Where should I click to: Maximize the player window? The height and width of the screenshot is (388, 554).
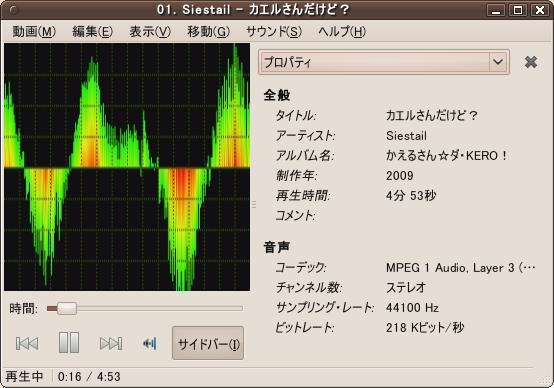click(518, 10)
